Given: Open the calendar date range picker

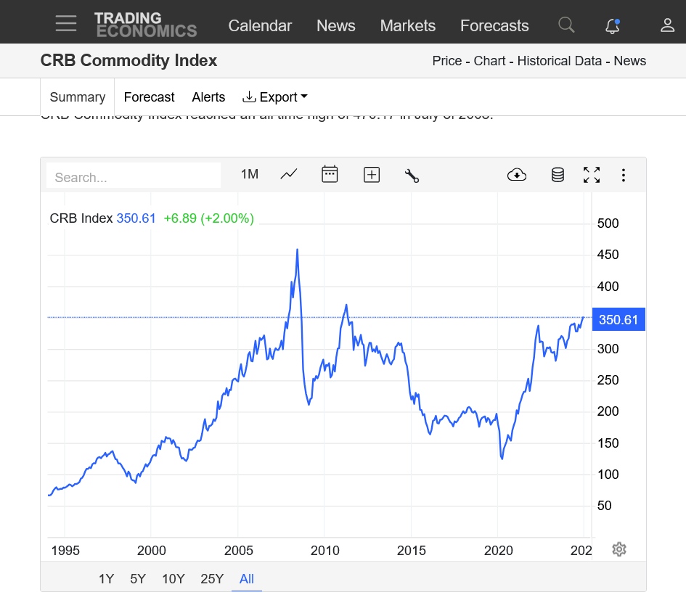Looking at the screenshot, I should pos(330,174).
